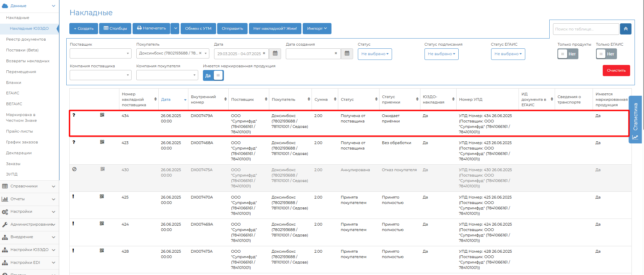The height and width of the screenshot is (275, 644).
Task: Expand the Поставщик combo box
Action: 100,53
